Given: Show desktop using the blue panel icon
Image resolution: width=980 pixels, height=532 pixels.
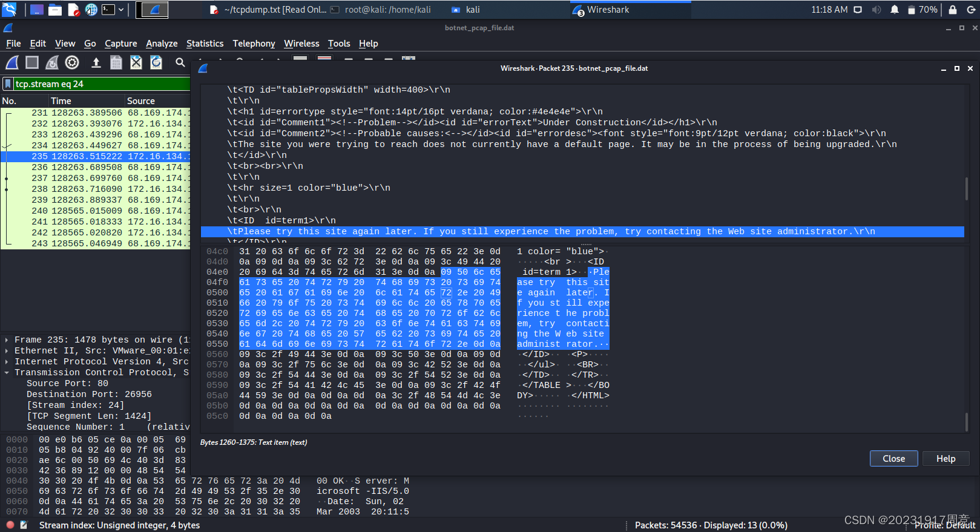Looking at the screenshot, I should 37,10.
